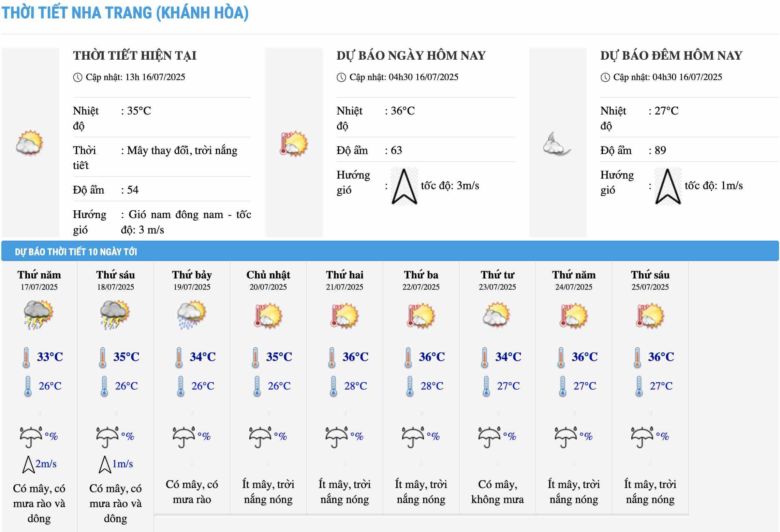Click umbrella rain chance icon for Chủ nhật
This screenshot has height=532, width=780.
click(260, 437)
